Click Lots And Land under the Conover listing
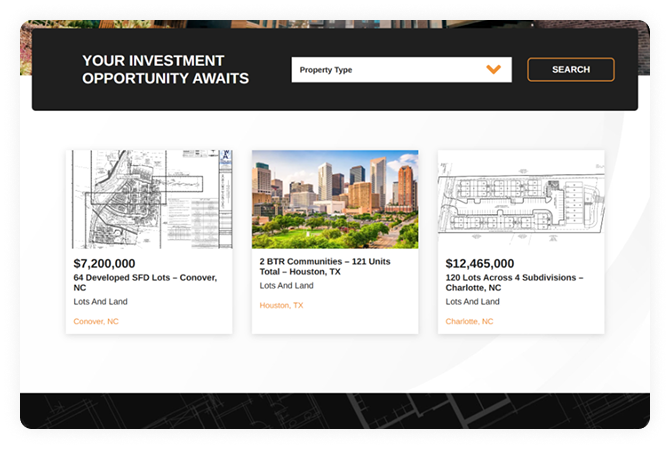The image size is (670, 449). click(100, 302)
